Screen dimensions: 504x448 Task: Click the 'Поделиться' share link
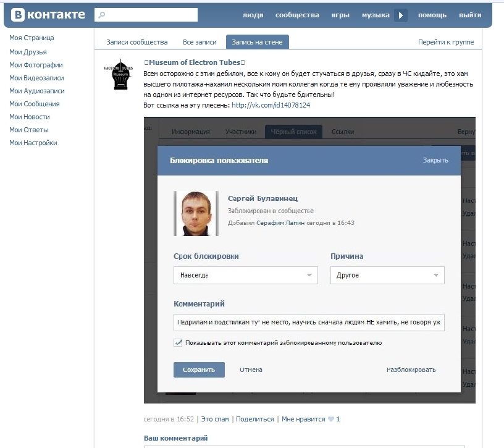[x=254, y=419]
